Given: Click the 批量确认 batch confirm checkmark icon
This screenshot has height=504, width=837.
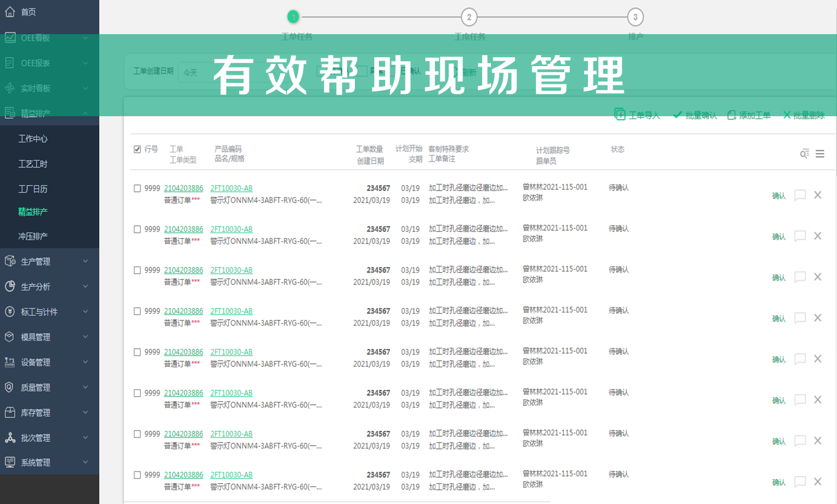Looking at the screenshot, I should click(x=677, y=115).
